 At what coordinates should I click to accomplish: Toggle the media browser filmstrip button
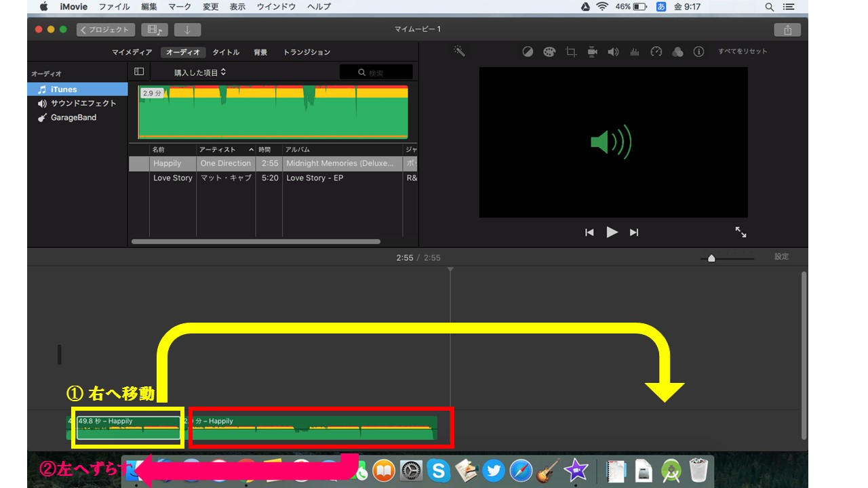(x=155, y=30)
